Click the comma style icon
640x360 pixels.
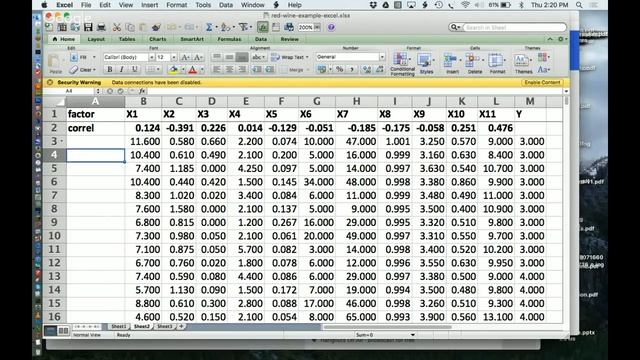[x=352, y=69]
